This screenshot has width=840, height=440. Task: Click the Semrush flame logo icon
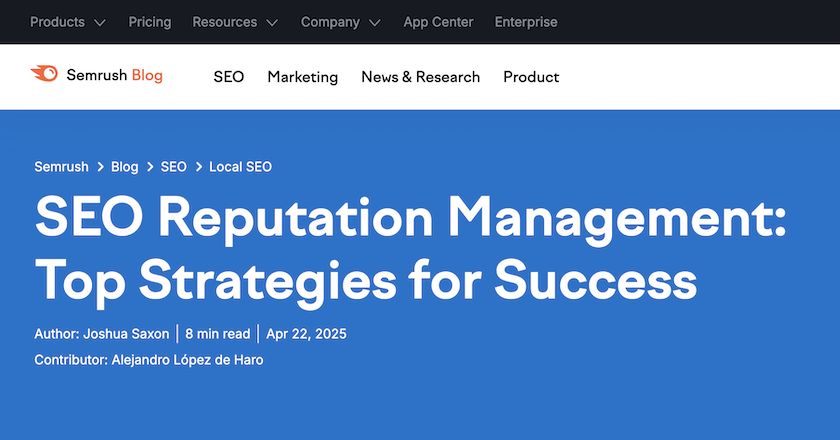coord(45,74)
